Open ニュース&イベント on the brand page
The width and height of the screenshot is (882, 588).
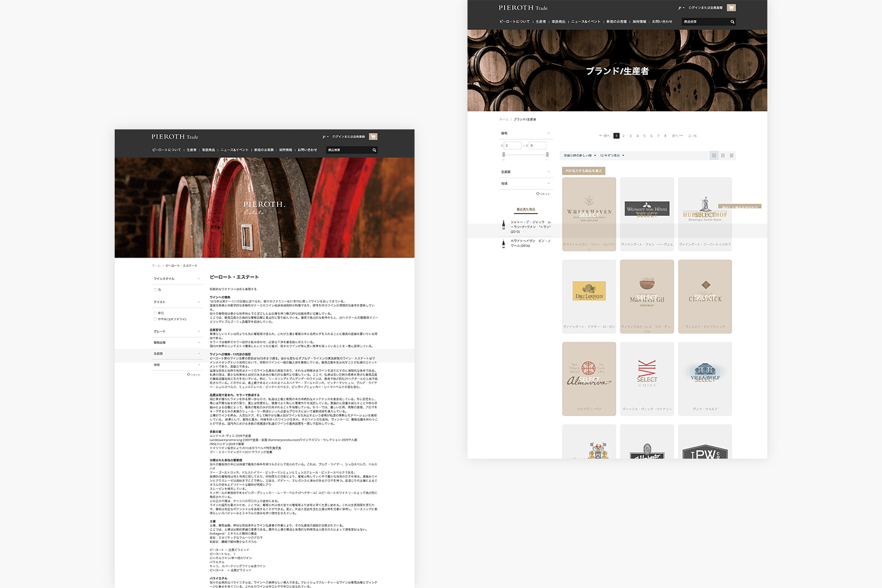pos(586,22)
